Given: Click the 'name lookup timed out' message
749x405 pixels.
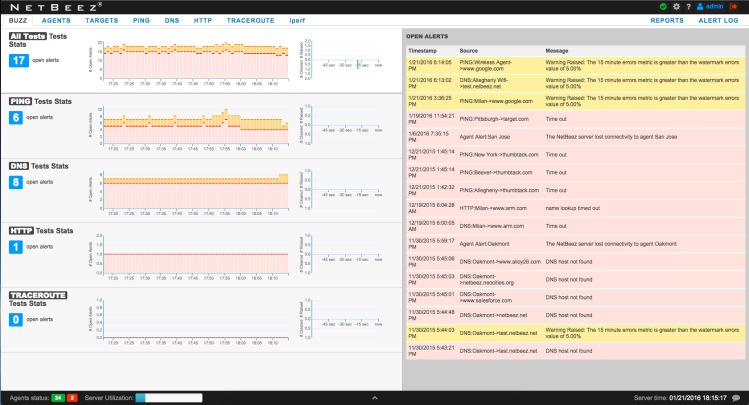Looking at the screenshot, I should click(573, 208).
